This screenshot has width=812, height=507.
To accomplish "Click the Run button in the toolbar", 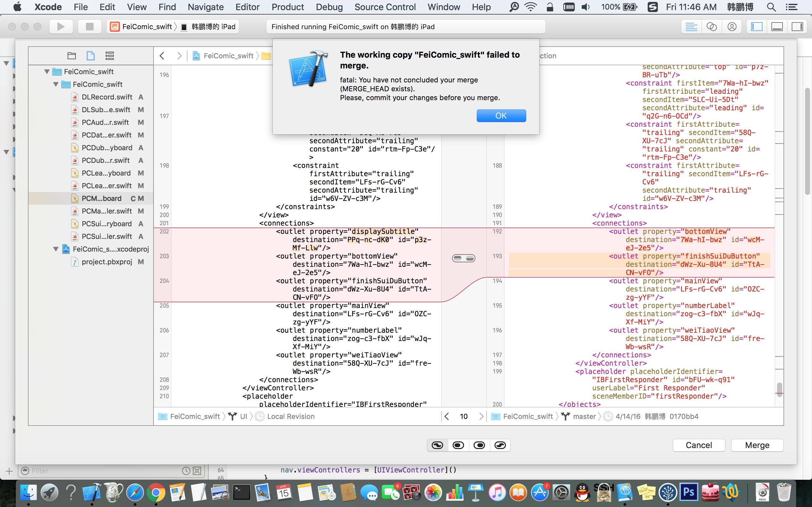I will pyautogui.click(x=61, y=27).
